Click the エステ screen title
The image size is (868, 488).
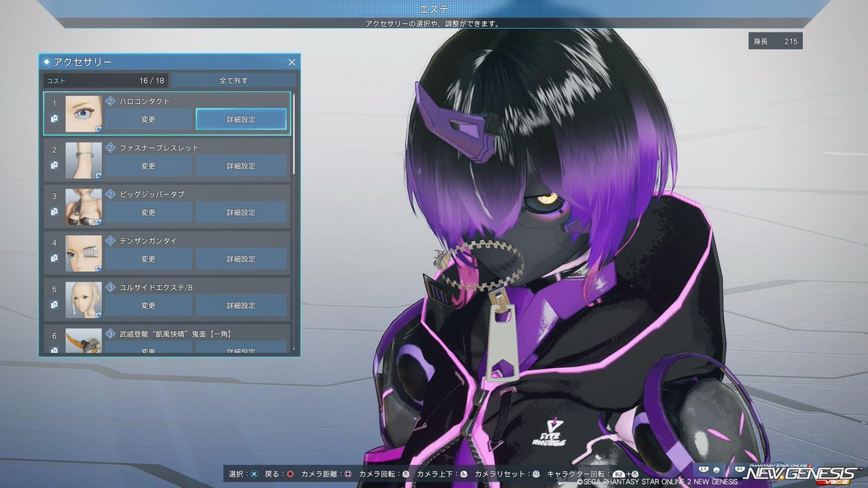(x=434, y=9)
